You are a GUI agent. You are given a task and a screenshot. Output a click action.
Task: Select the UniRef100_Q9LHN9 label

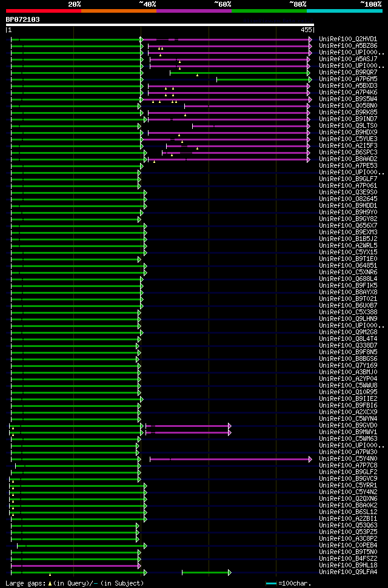coord(348,319)
